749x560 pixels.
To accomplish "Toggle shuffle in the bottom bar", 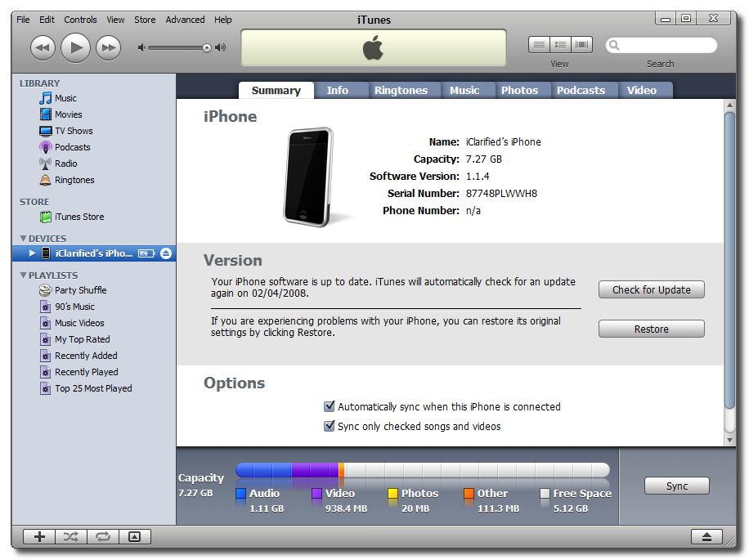I will (70, 537).
